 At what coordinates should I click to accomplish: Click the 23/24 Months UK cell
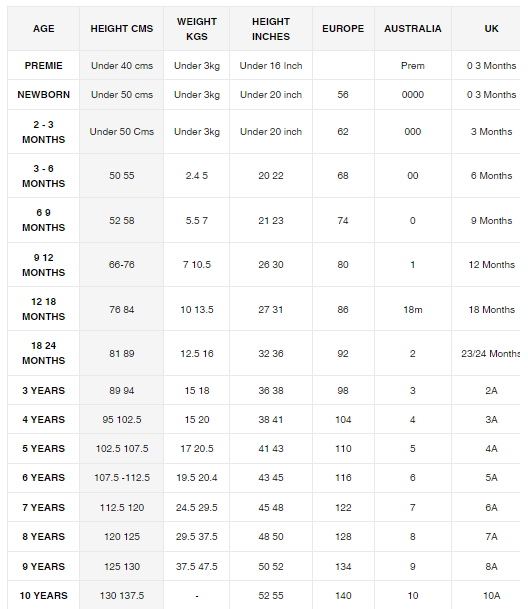tap(490, 353)
